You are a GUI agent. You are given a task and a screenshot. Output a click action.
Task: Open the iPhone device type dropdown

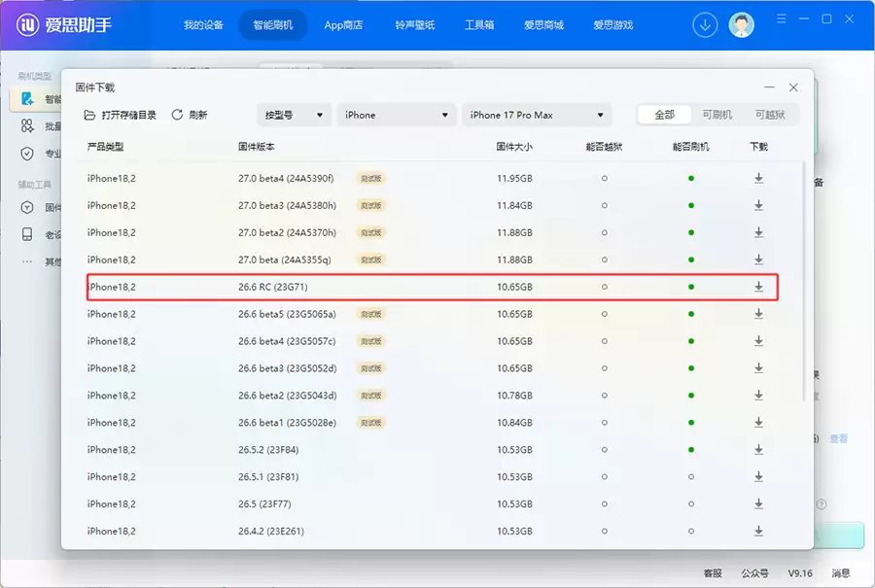397,115
